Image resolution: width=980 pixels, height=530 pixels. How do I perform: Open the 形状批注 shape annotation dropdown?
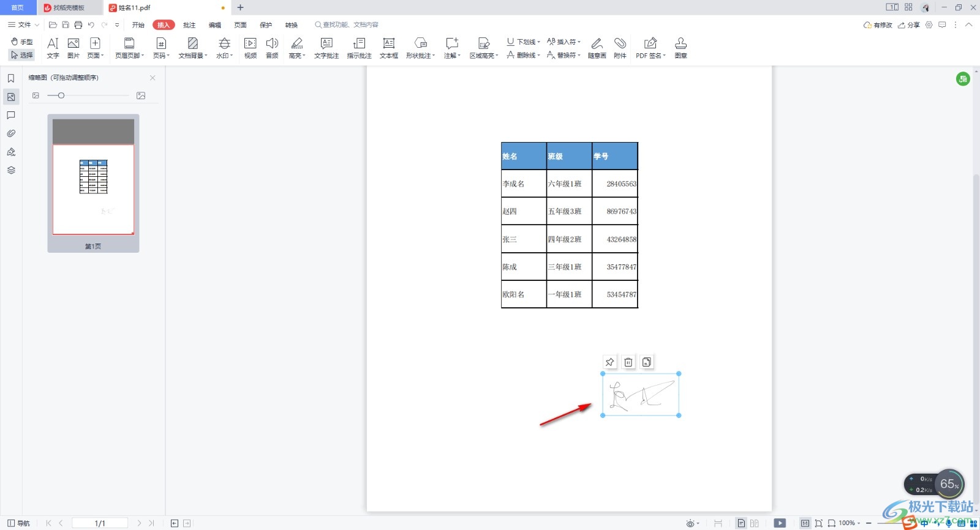(421, 48)
